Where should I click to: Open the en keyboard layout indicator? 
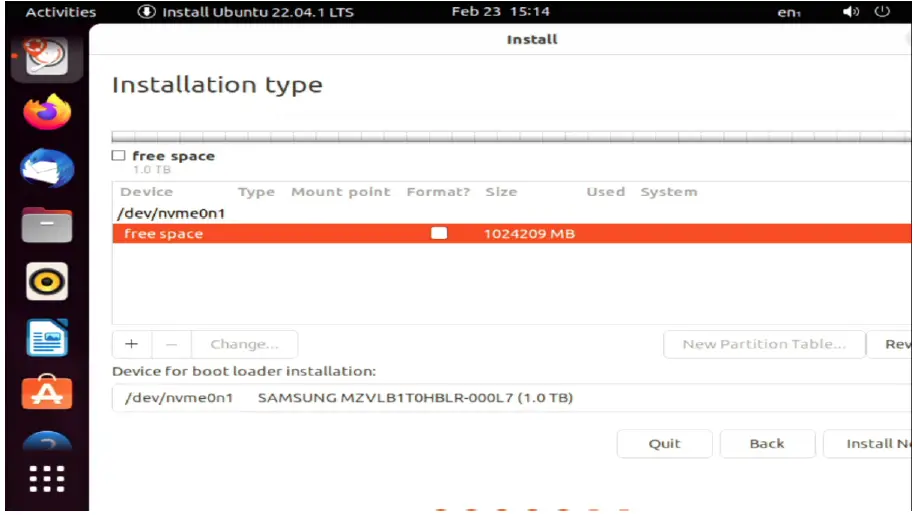[x=789, y=12]
